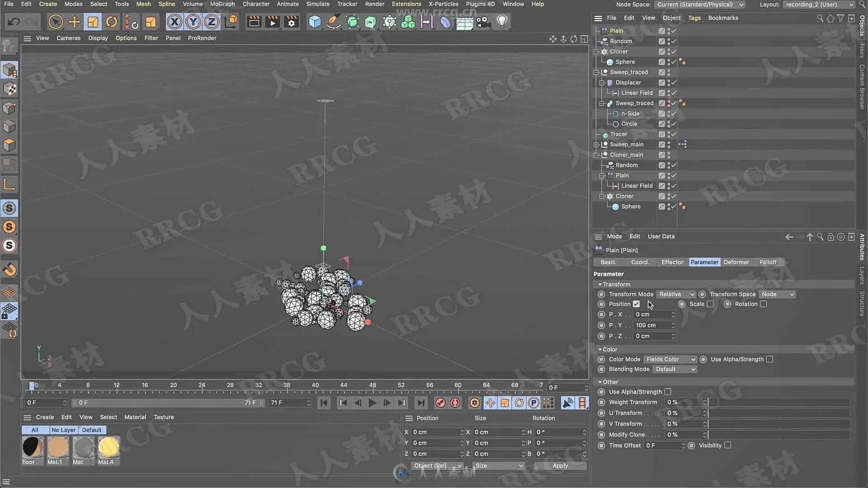Open the Layout dropdown recording_2
The image size is (868, 488).
(x=819, y=5)
